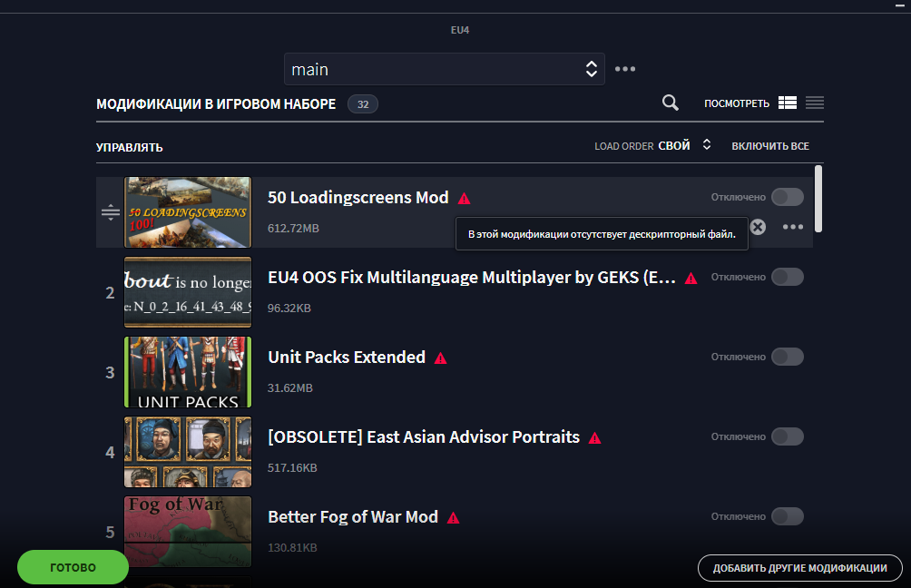Click Добавить другие модификации button
911x588 pixels.
click(x=799, y=568)
